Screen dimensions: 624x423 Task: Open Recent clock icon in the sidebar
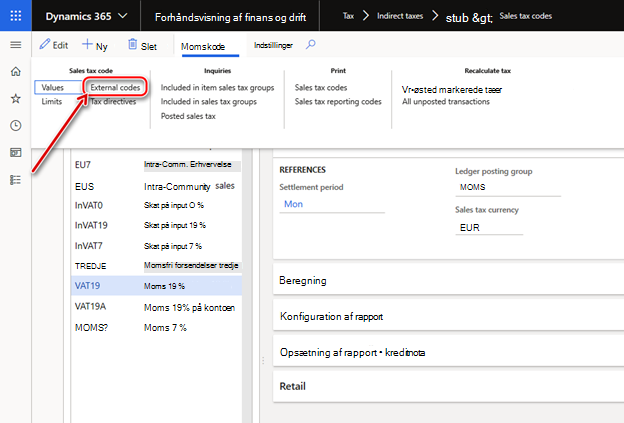point(16,126)
